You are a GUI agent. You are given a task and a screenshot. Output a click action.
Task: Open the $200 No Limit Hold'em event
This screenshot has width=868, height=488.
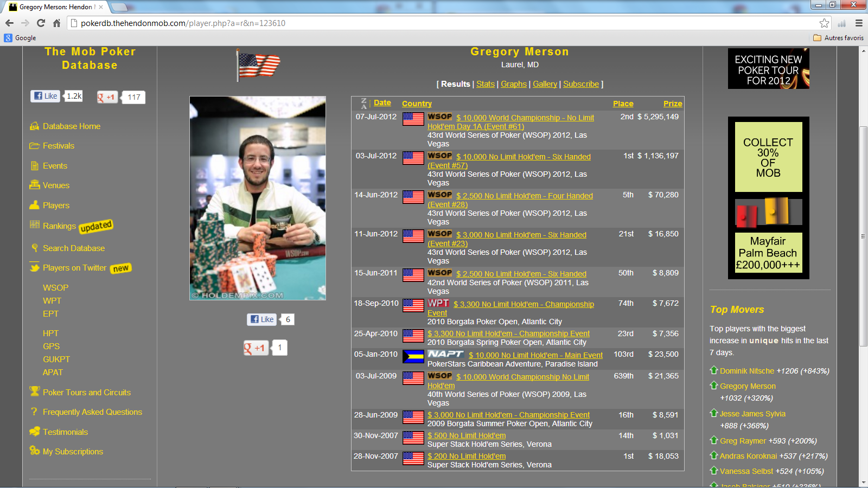467,456
